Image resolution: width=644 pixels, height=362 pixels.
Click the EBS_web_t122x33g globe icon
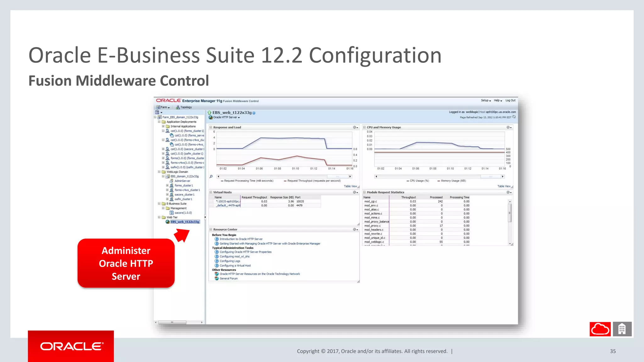[168, 222]
